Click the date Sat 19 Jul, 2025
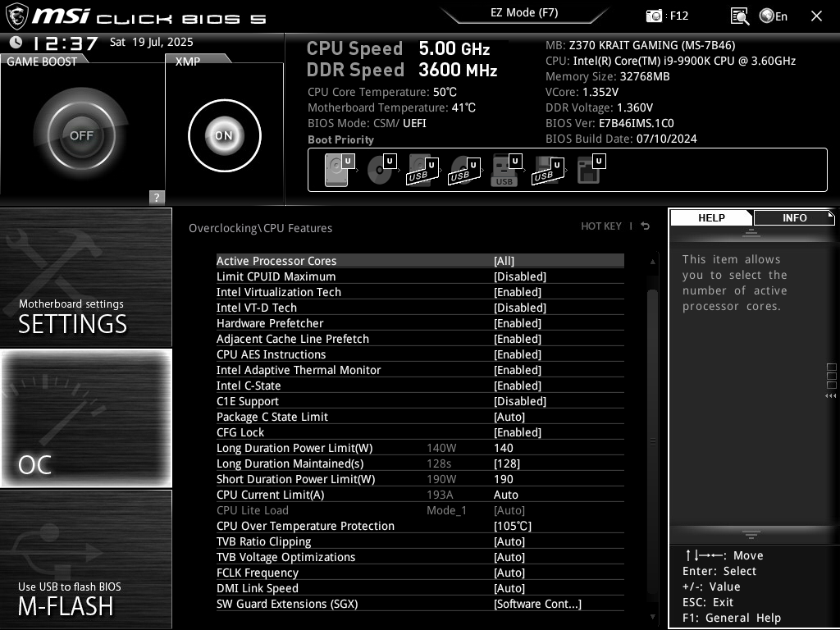Image resolution: width=840 pixels, height=630 pixels. (x=152, y=43)
